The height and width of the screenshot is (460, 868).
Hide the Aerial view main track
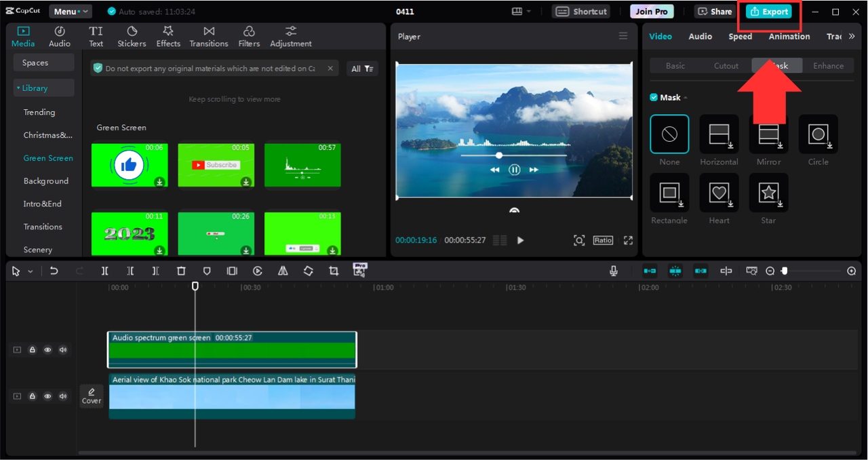point(47,396)
